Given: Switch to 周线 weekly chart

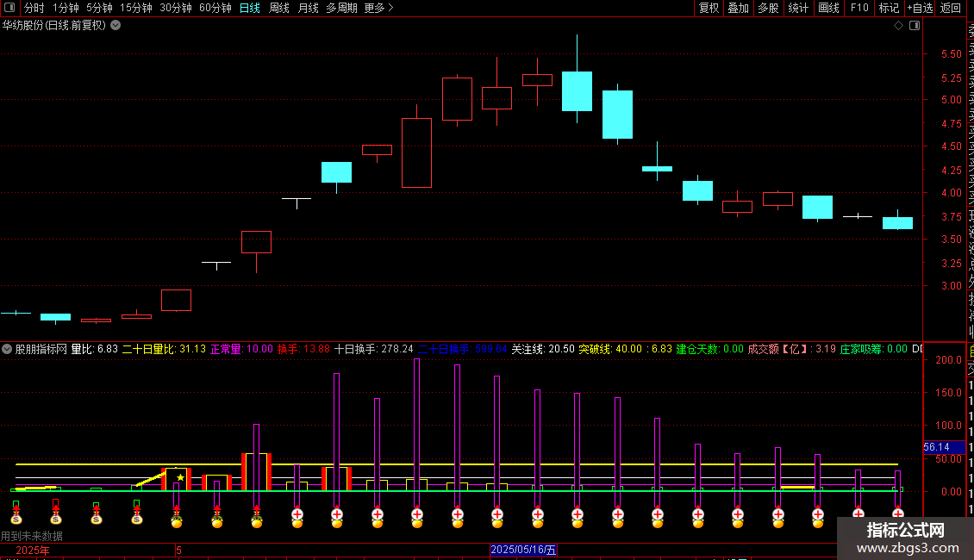Looking at the screenshot, I should pos(279,8).
